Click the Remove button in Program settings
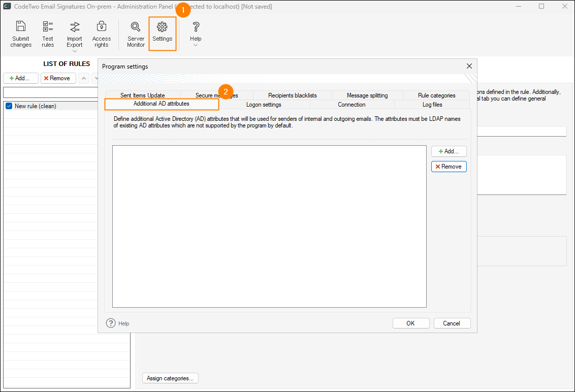The image size is (575, 392). (x=449, y=167)
